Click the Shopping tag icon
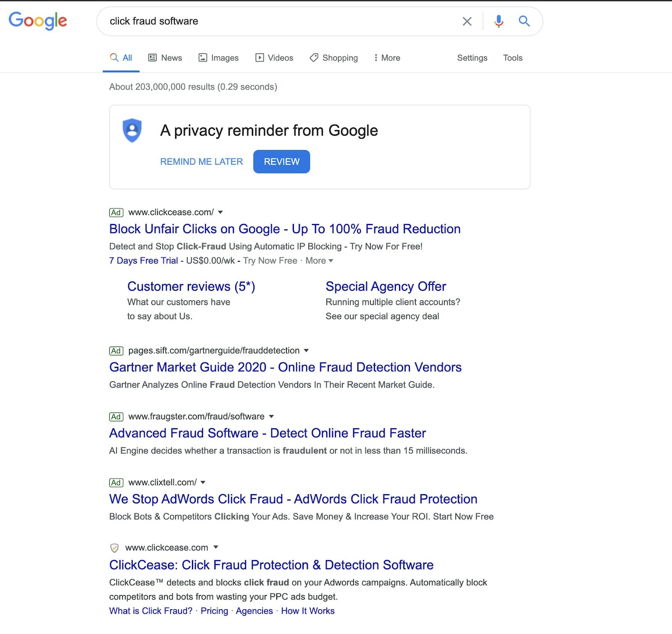 pos(314,58)
